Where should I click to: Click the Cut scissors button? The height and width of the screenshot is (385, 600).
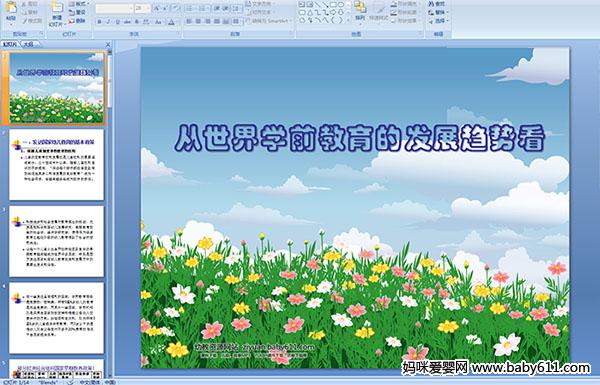pyautogui.click(x=29, y=4)
